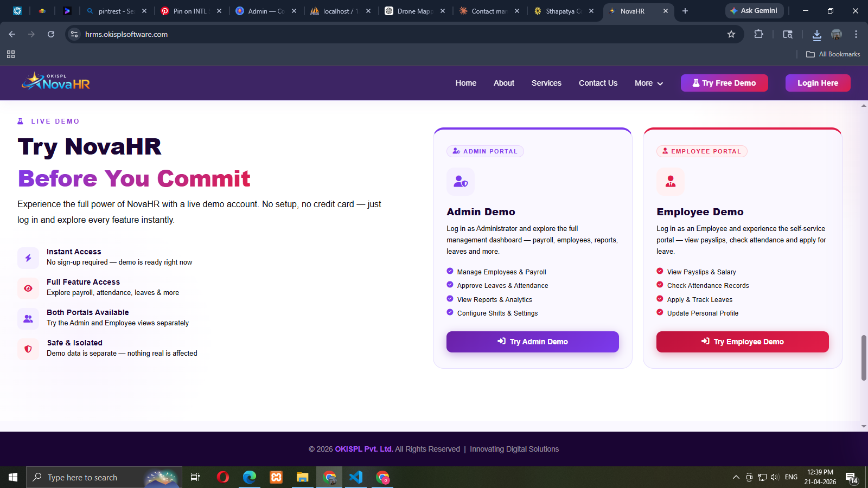Screen dimensions: 868x488
Task: Click the 'Update Personal Profile' item
Action: click(697, 313)
